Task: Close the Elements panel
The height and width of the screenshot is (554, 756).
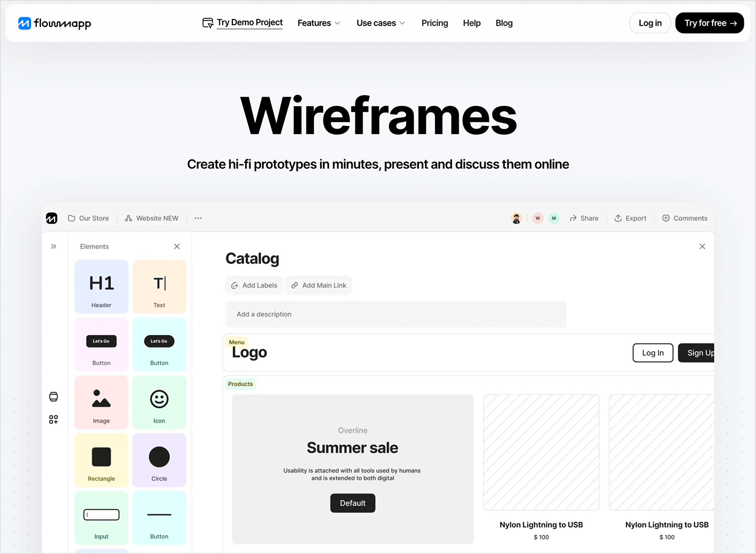Action: pos(177,246)
